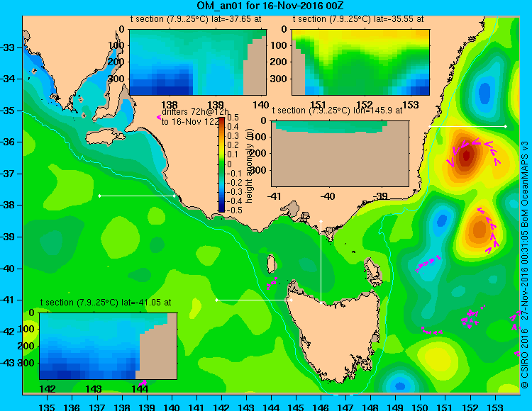This screenshot has width=532, height=411.
Task: Click King Island in western Bass Strait
Action: tap(272, 264)
